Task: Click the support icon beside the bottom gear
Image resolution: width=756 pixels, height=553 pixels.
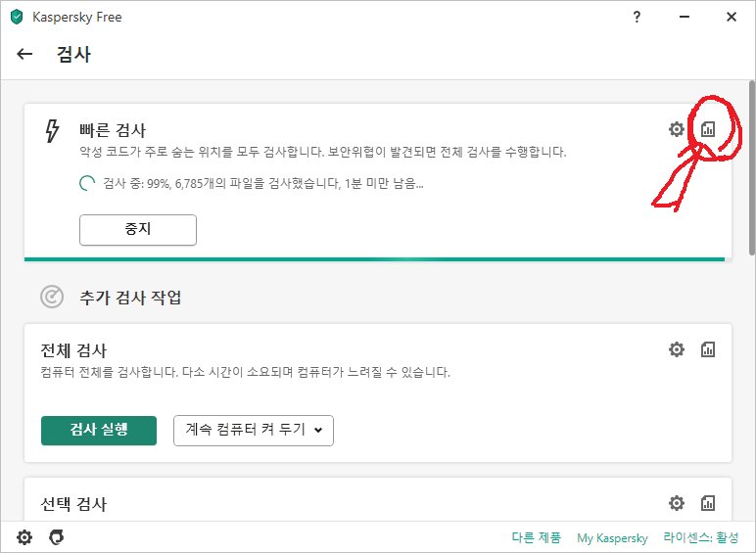Action: pos(57,537)
